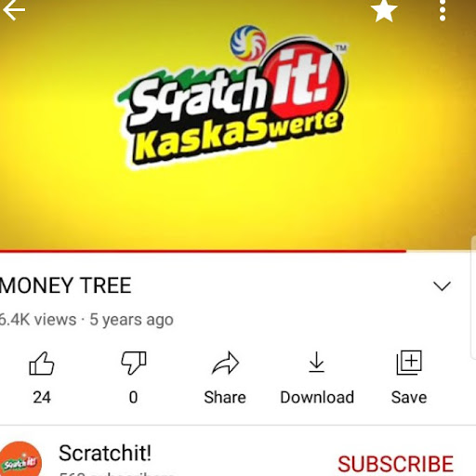Tap the Share arrow icon
Screen dimensions: 476x476
[x=225, y=363]
